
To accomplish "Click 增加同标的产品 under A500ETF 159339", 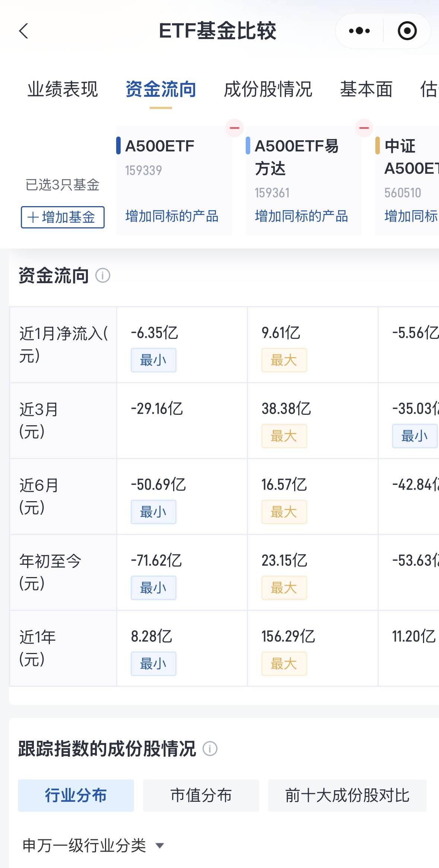I will pyautogui.click(x=172, y=216).
